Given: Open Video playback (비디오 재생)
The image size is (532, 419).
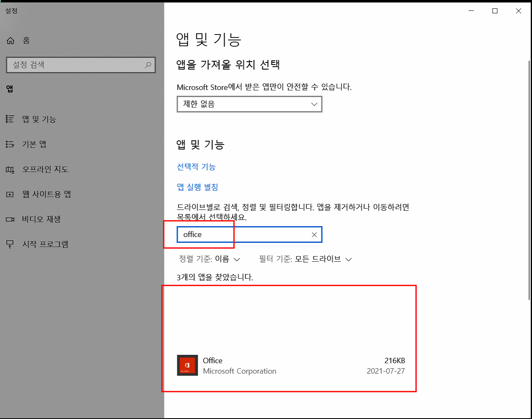Looking at the screenshot, I should coord(41,219).
